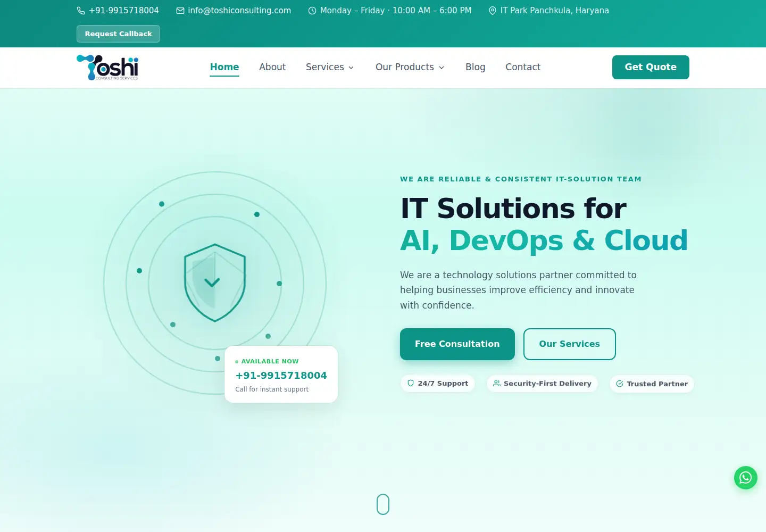The width and height of the screenshot is (766, 532).
Task: Click the "AI, DevOps & Cloud" heading
Action: coord(544,240)
